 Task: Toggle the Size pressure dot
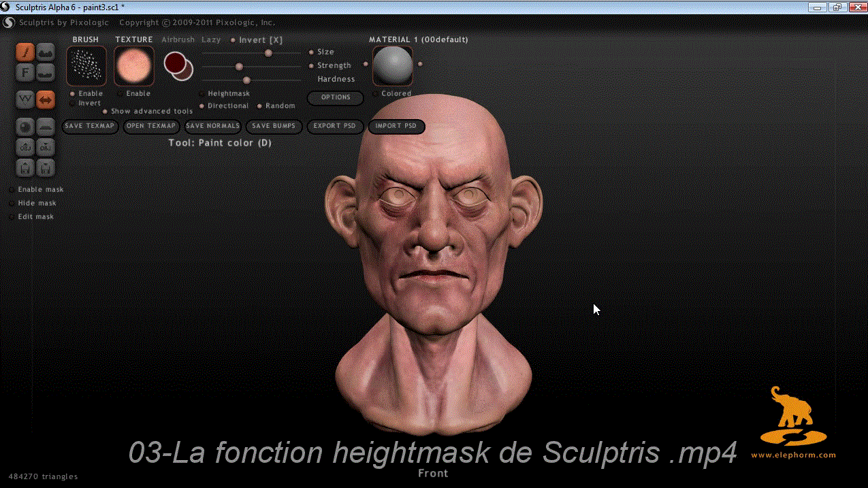pyautogui.click(x=312, y=52)
